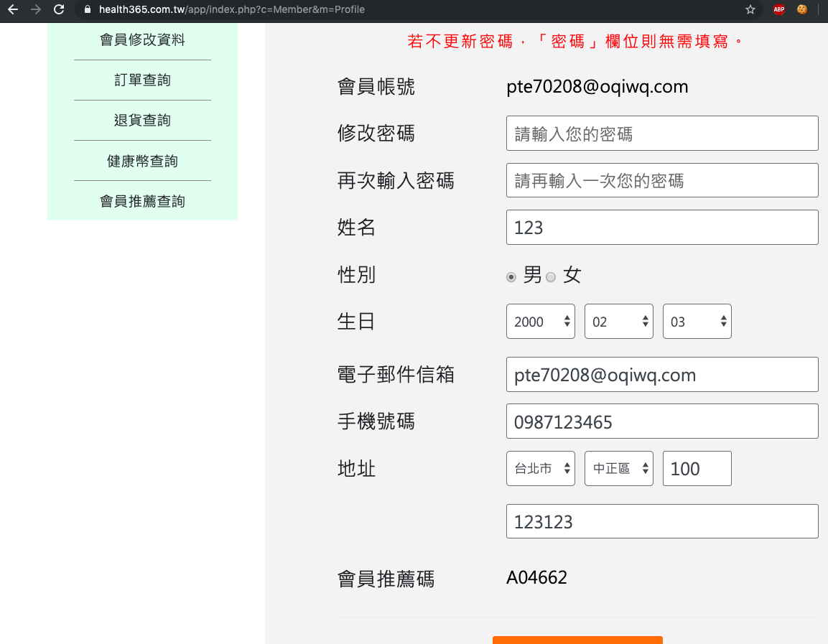Click the 手機號碼 label
Image resolution: width=828 pixels, height=644 pixels.
pyautogui.click(x=376, y=421)
